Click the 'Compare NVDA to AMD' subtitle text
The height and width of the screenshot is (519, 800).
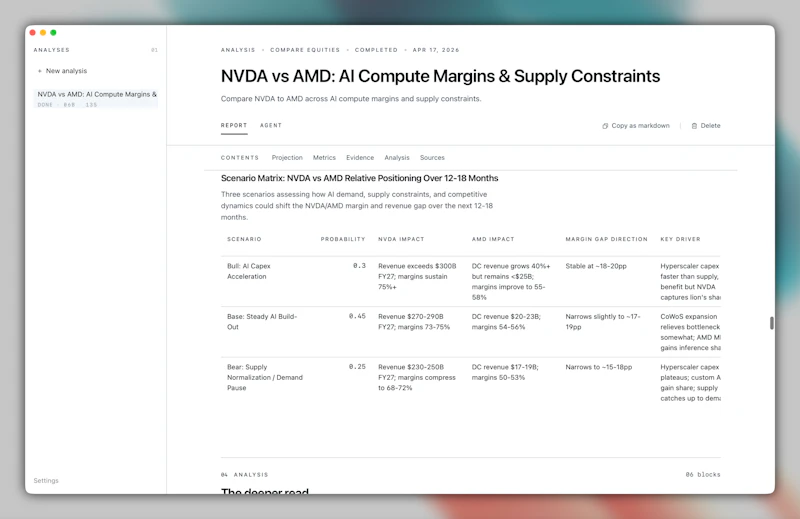pos(351,98)
